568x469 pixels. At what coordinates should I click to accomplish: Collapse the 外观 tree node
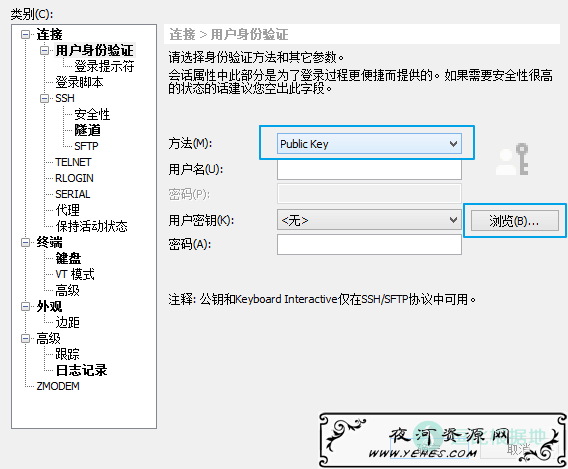pos(25,306)
